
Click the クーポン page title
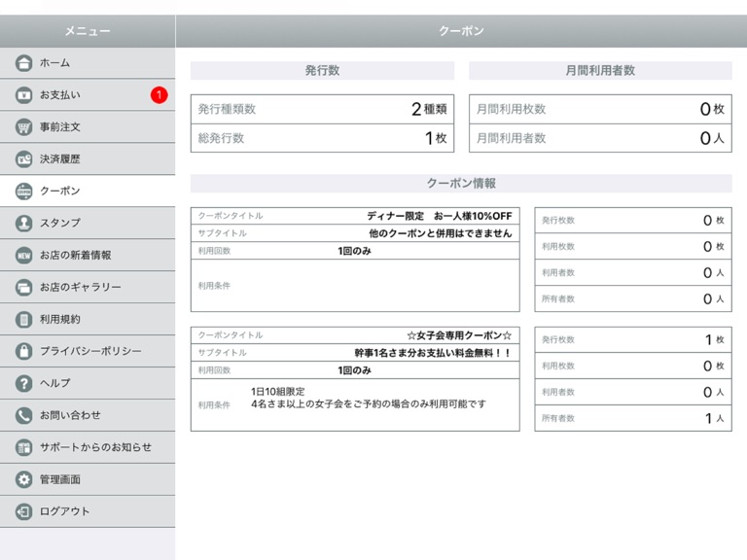click(461, 31)
